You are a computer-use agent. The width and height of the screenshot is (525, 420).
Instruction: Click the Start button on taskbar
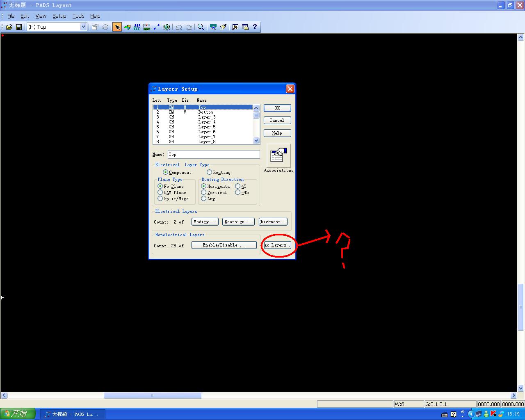(x=18, y=414)
